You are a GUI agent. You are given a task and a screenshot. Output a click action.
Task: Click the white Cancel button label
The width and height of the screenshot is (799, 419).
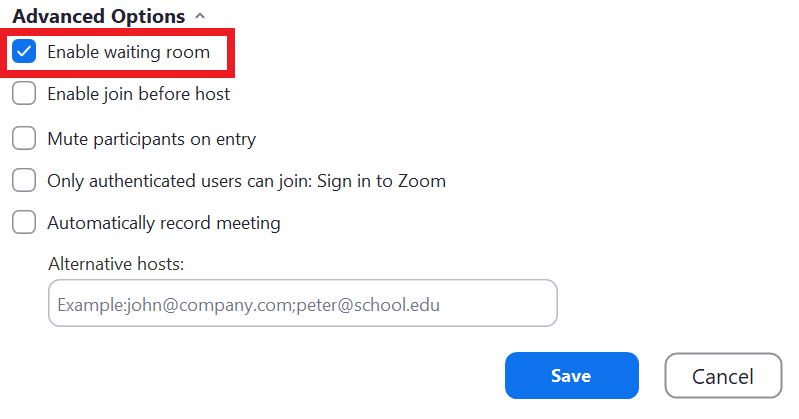point(723,377)
